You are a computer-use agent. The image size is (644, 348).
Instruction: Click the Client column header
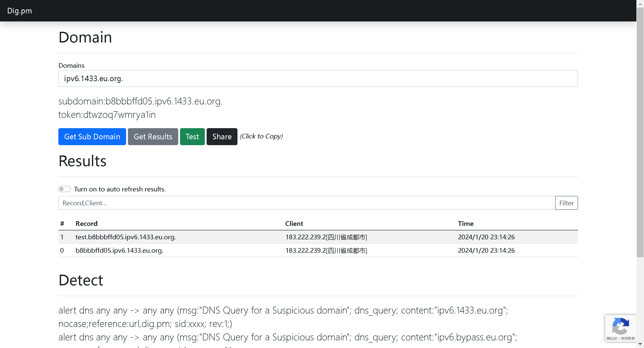(294, 223)
